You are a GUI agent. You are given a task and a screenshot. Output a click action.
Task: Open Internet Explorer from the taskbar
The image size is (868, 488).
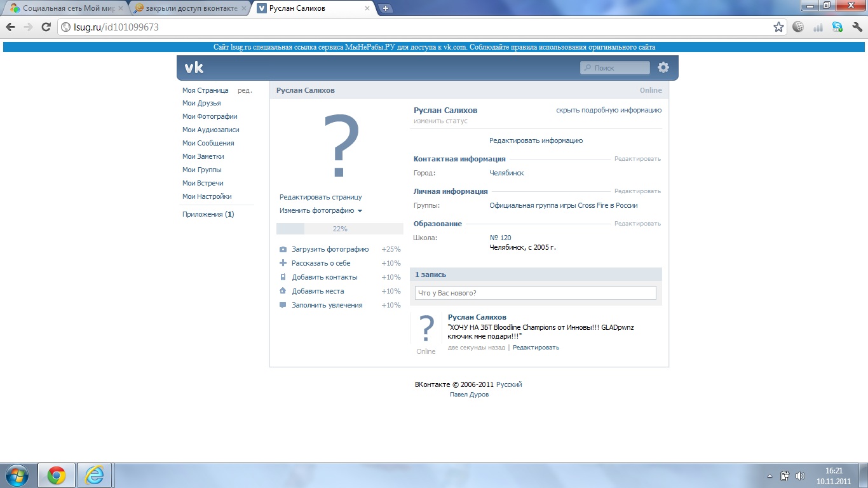(x=95, y=475)
